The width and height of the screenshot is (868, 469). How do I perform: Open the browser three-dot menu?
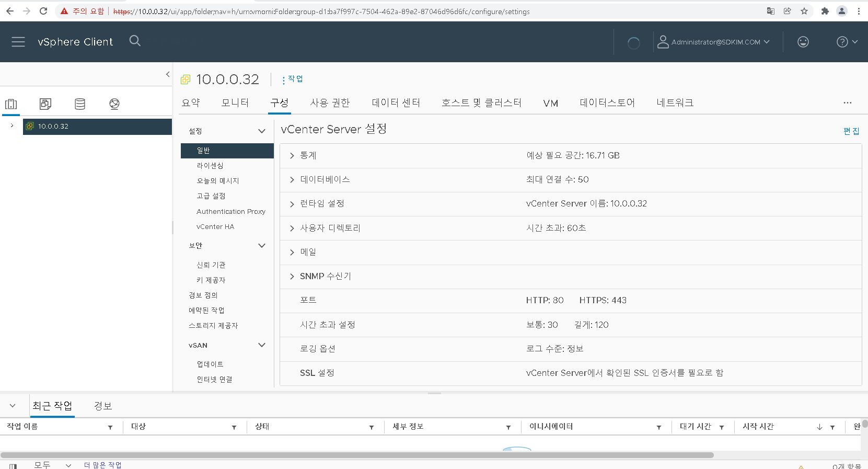pos(859,11)
